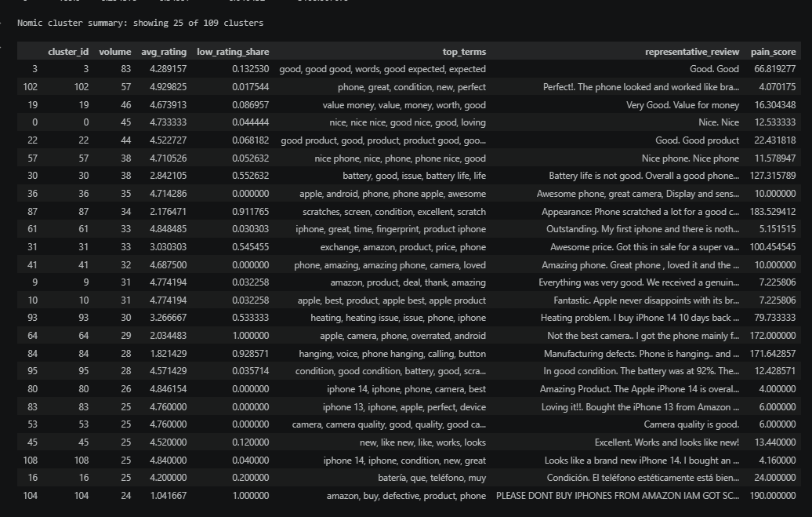Click review text 'Nice. Nice'
The height and width of the screenshot is (517, 812).
[x=718, y=122]
